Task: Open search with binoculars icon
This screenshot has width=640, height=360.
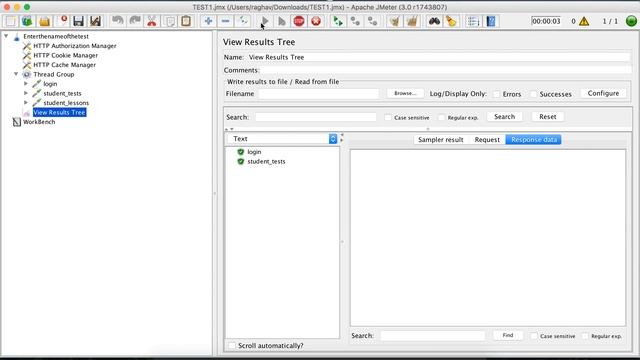Action: [434, 21]
